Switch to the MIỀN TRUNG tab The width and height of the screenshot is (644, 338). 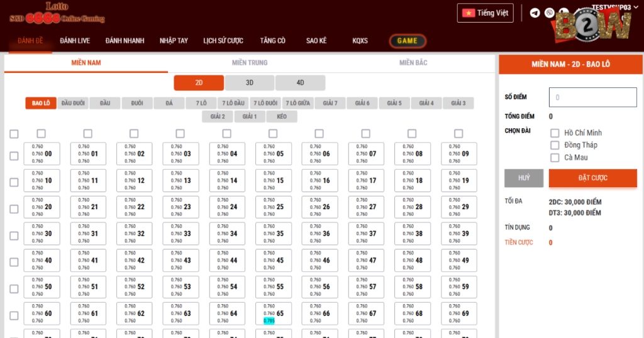point(250,63)
